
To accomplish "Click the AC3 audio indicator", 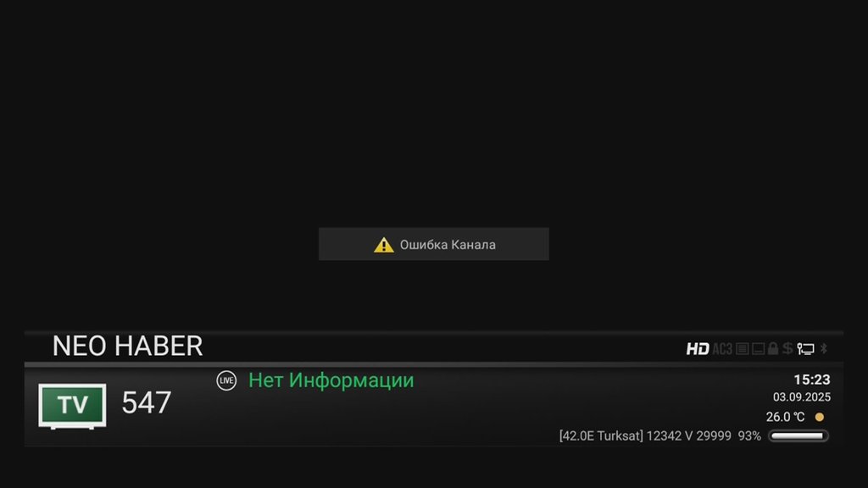I will click(722, 348).
